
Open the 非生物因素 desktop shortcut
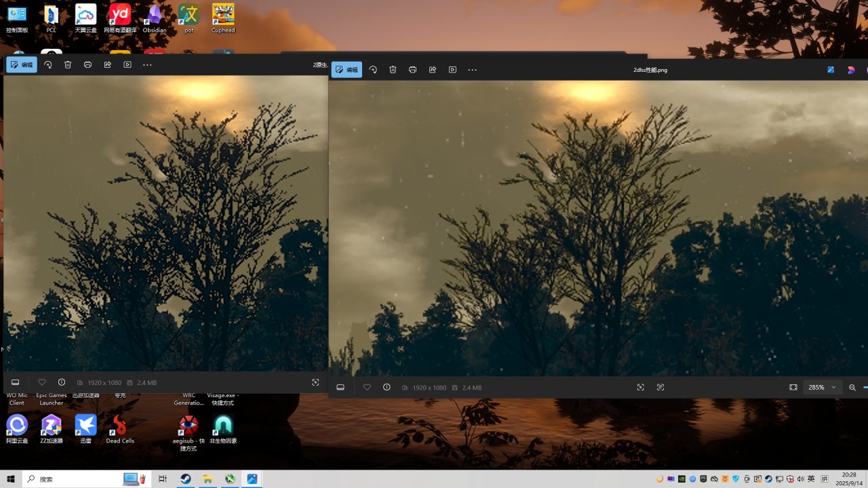coord(223,429)
